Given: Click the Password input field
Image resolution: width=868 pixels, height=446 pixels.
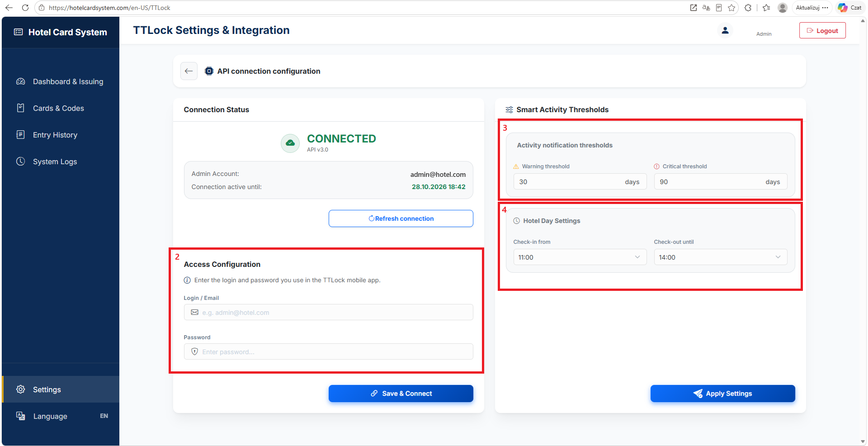Looking at the screenshot, I should pyautogui.click(x=329, y=351).
